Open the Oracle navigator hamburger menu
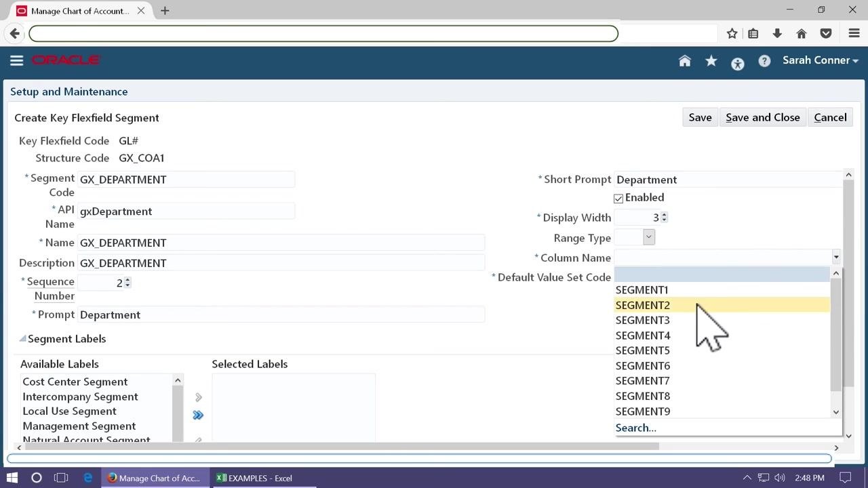This screenshot has height=488, width=868. 17,60
